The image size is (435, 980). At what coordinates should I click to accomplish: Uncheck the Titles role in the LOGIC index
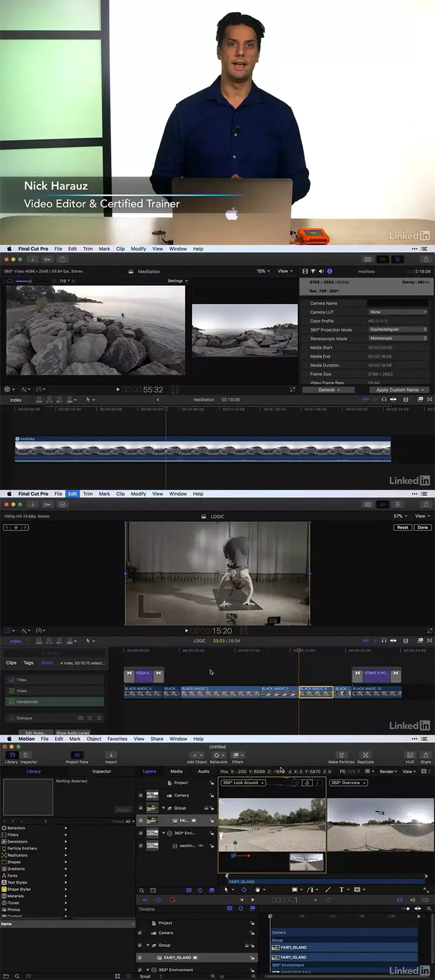(12, 680)
